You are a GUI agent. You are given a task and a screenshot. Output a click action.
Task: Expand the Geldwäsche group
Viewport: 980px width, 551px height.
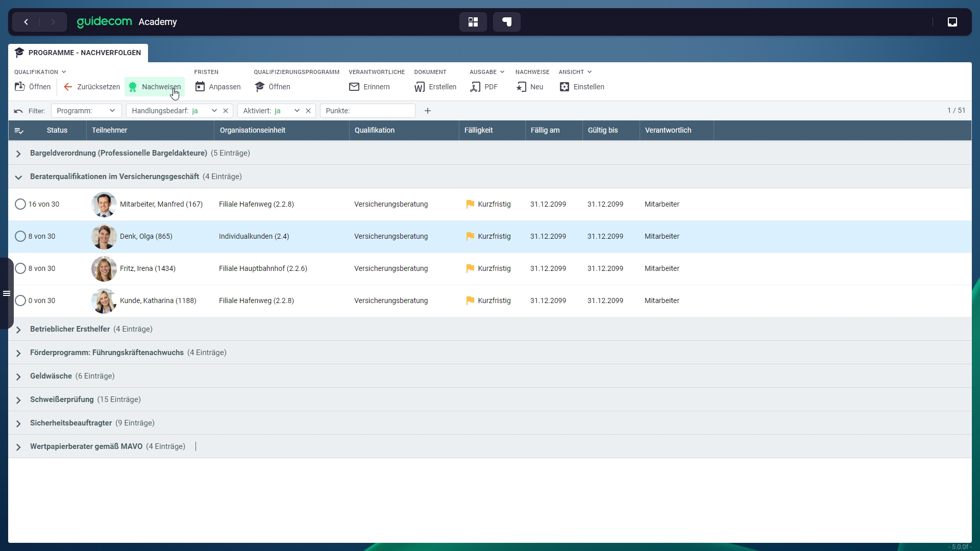(18, 377)
